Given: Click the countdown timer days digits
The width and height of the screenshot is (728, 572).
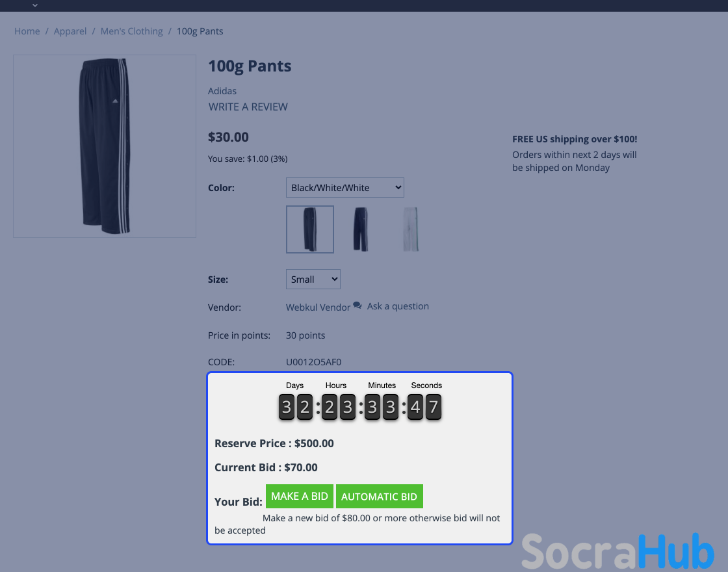Looking at the screenshot, I should 295,407.
